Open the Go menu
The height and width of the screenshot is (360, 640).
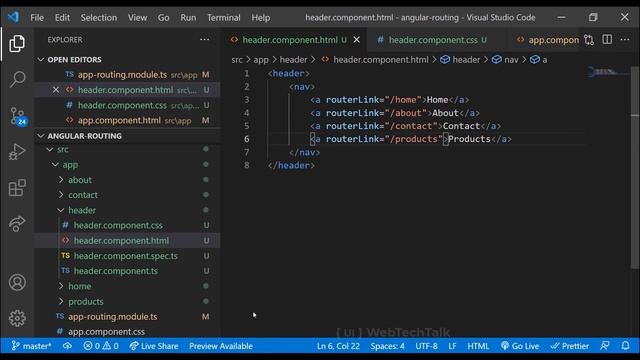click(x=163, y=18)
